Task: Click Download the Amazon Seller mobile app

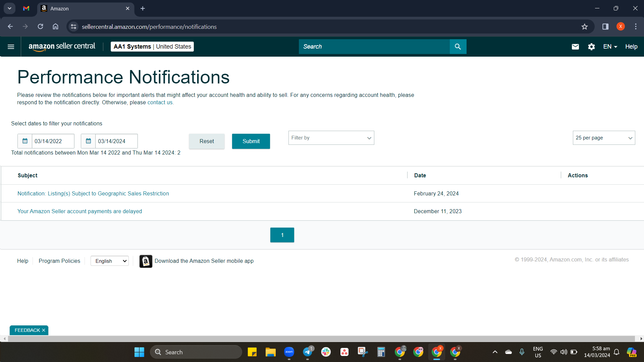Action: (x=204, y=261)
